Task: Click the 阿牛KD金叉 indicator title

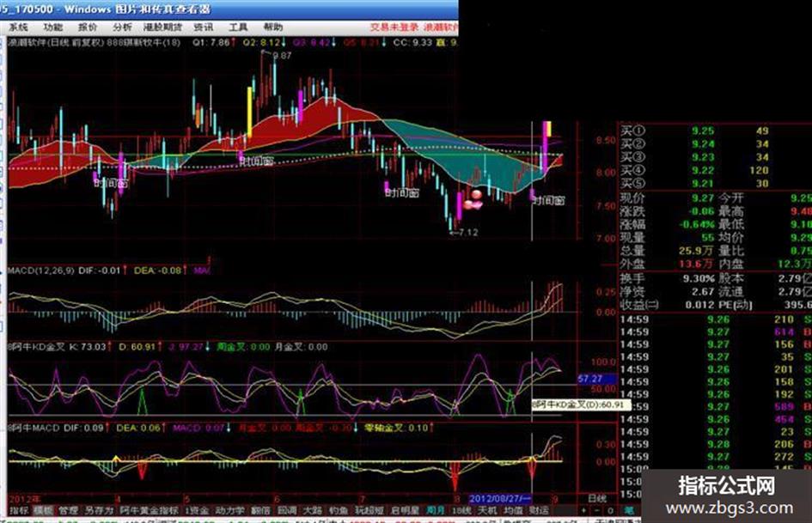Action: coord(36,347)
